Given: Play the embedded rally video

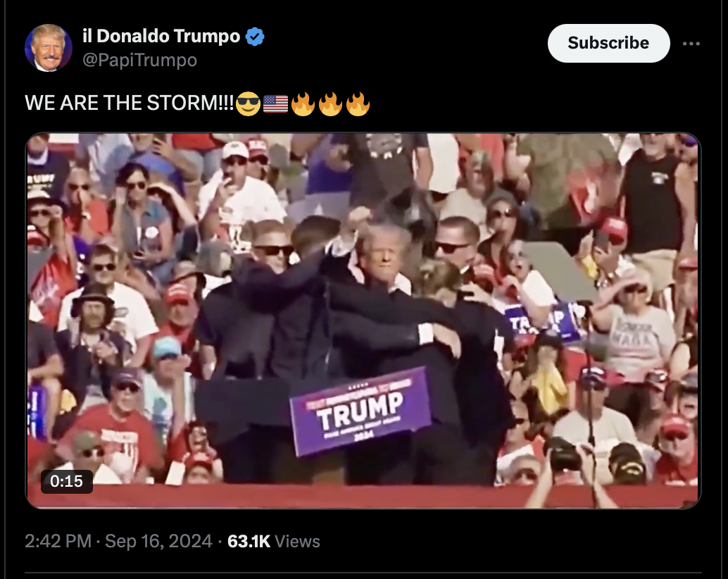Looking at the screenshot, I should [x=363, y=320].
